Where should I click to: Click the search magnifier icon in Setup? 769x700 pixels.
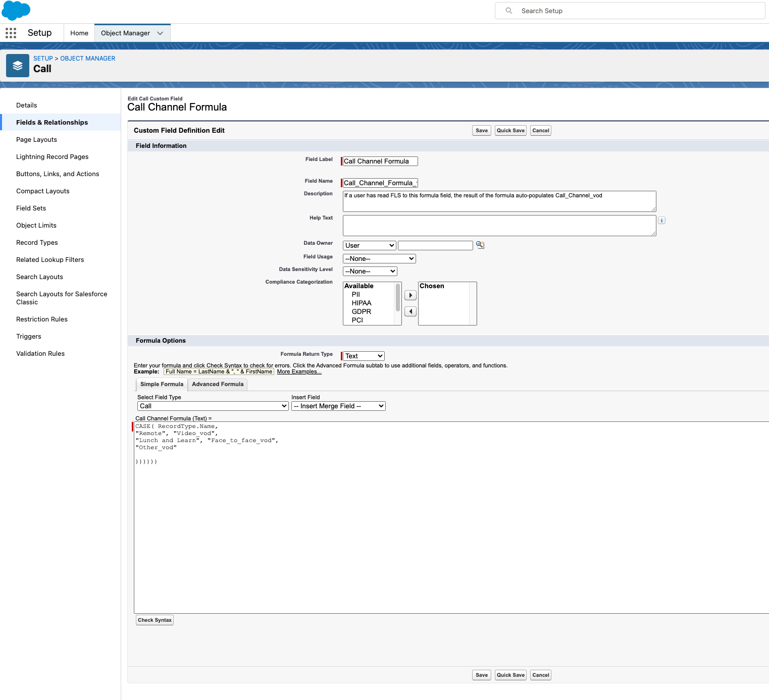(x=509, y=11)
